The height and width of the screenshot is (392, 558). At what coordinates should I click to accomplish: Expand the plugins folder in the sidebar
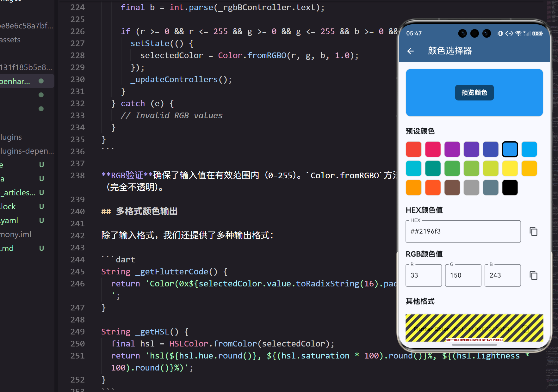pyautogui.click(x=11, y=137)
